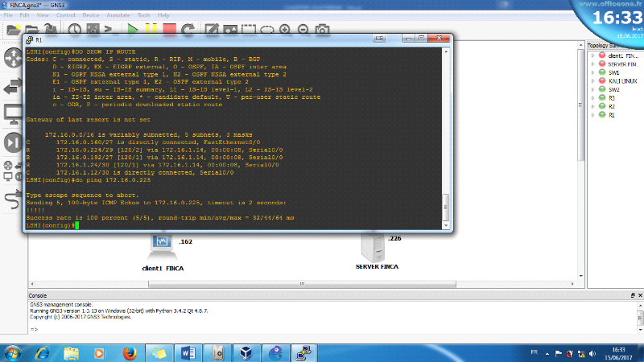Toggle show interface labels icon
Image resolution: width=644 pixels, height=362 pixels.
coord(93,30)
